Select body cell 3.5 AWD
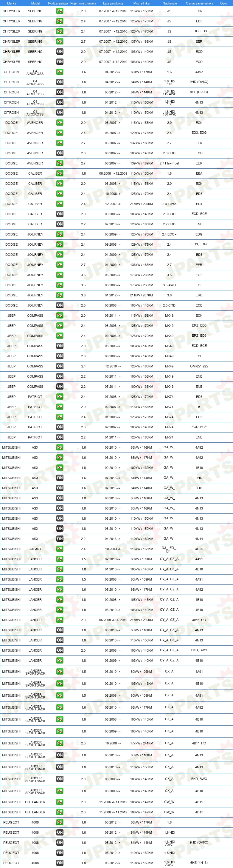The height and width of the screenshot is (868, 233). tap(169, 285)
